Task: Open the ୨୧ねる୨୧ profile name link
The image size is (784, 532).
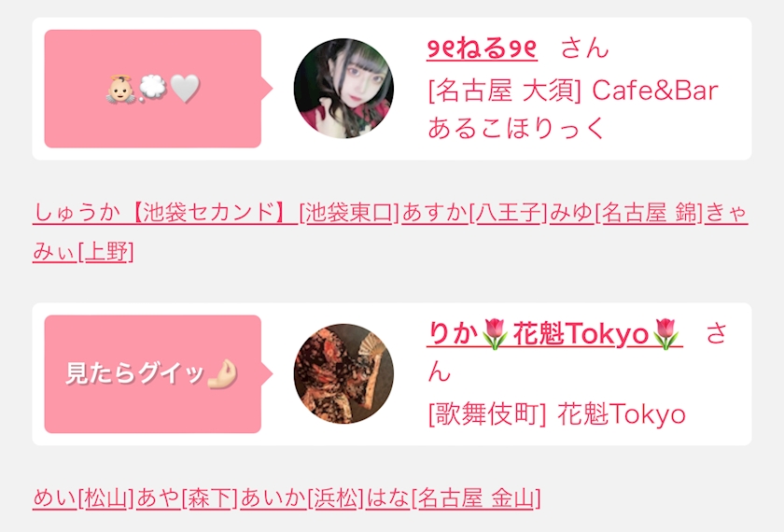Action: [482, 49]
